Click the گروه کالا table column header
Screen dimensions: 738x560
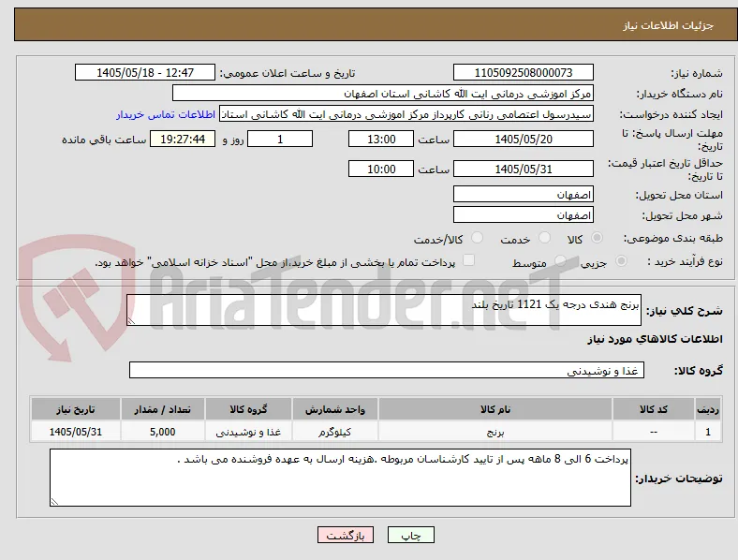pos(248,409)
